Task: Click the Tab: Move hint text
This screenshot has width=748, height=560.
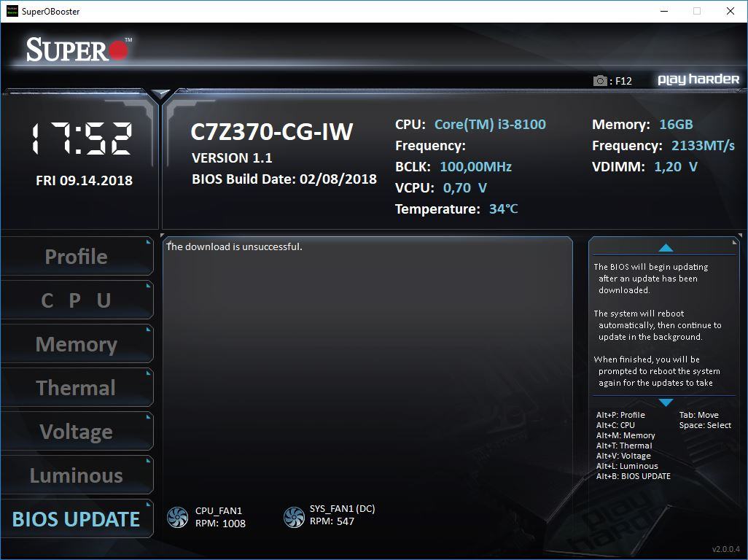Action: 699,415
